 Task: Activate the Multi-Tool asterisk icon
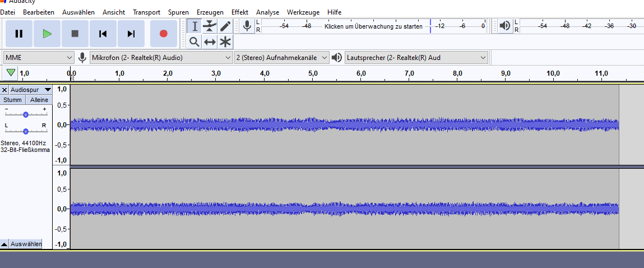point(225,41)
